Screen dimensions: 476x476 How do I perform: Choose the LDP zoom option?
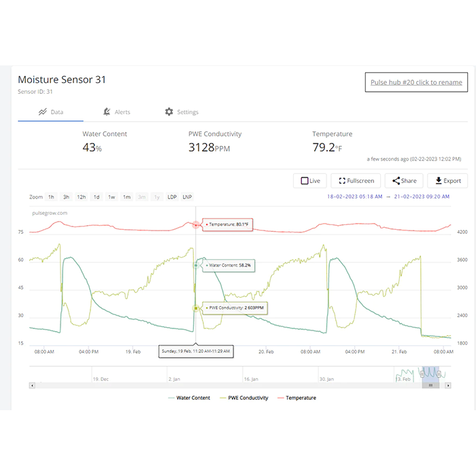tap(171, 197)
